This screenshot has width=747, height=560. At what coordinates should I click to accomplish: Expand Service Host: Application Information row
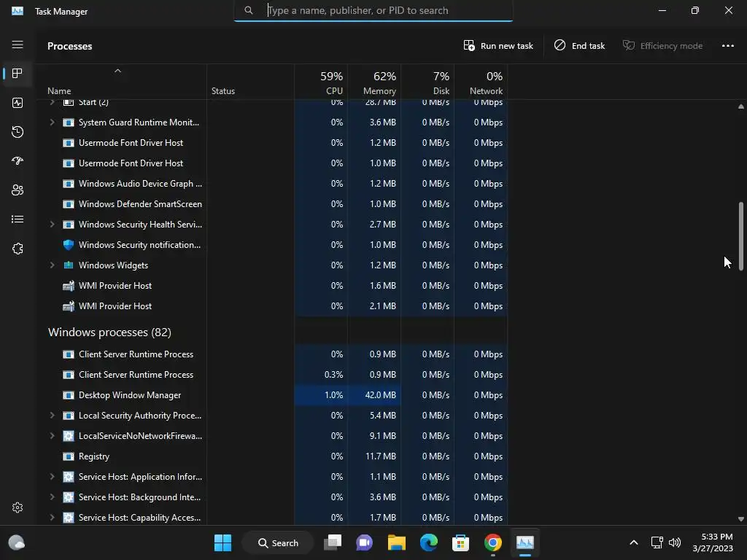tap(52, 477)
